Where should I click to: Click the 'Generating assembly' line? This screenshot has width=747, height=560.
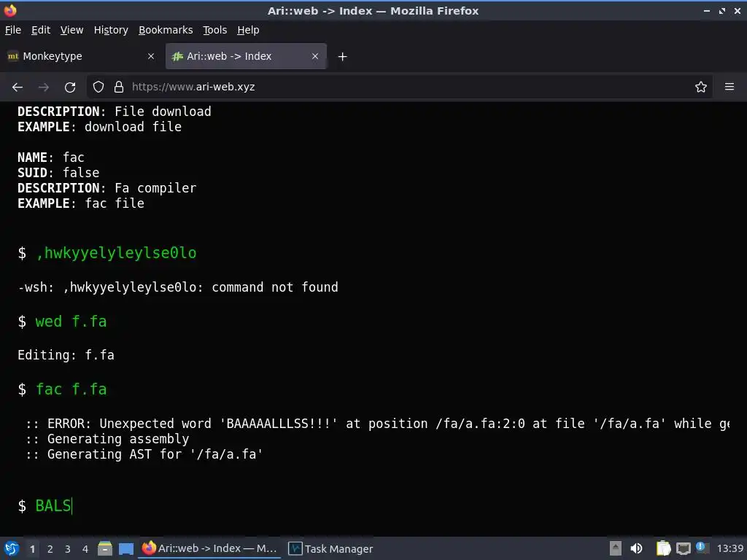(x=107, y=439)
